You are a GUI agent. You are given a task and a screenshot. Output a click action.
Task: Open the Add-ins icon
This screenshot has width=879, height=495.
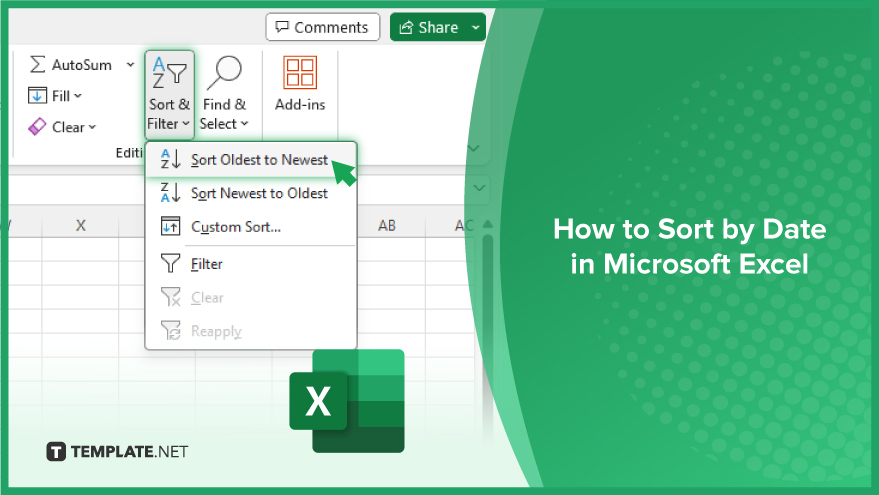coord(300,72)
